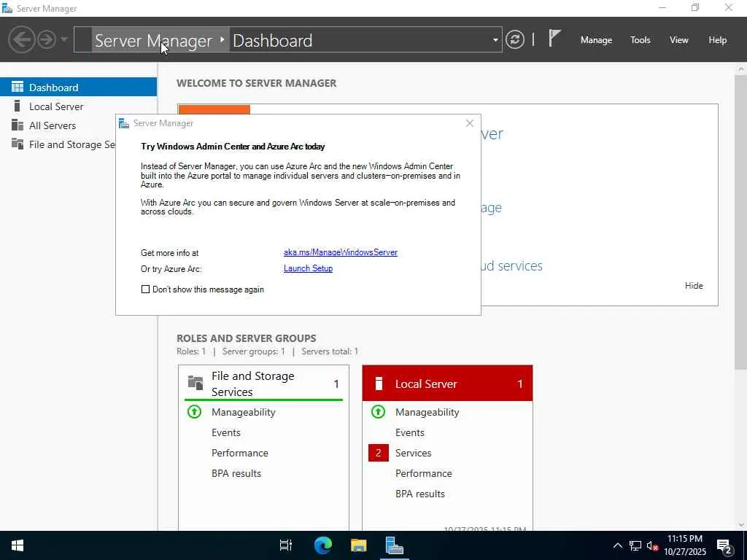Click the Server Manager breadcrumb segment
747x560 pixels.
click(153, 41)
